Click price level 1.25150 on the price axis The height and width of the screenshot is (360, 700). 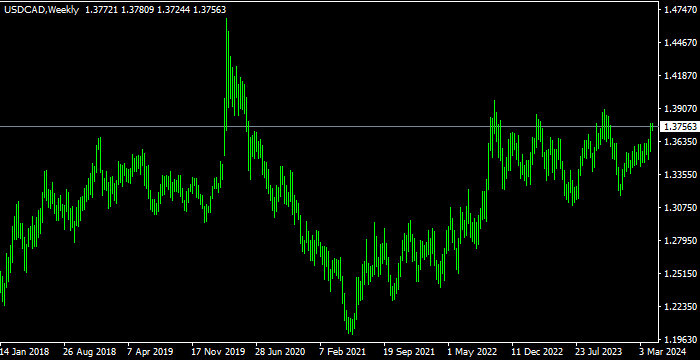pyautogui.click(x=681, y=273)
